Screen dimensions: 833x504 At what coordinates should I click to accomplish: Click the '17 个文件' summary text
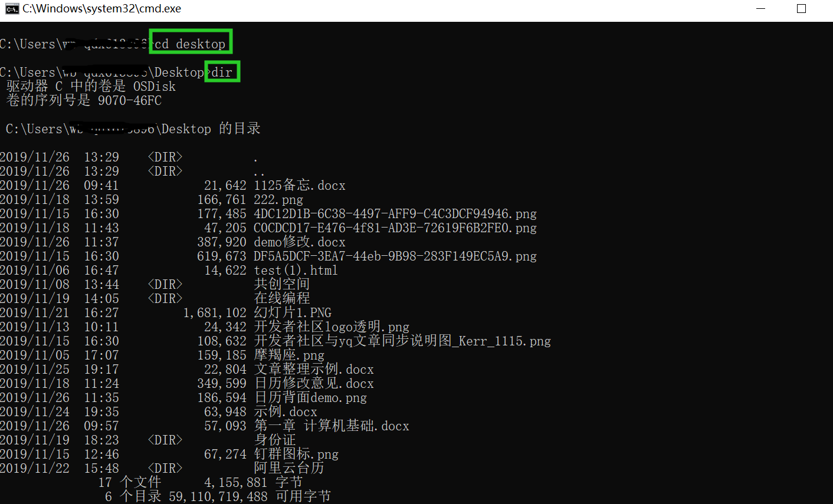(130, 482)
